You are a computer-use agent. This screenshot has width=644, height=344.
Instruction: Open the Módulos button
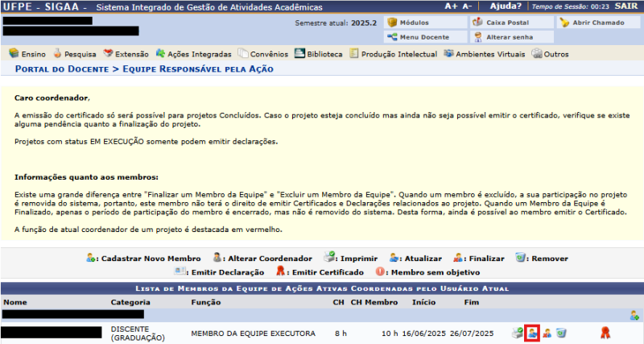426,23
